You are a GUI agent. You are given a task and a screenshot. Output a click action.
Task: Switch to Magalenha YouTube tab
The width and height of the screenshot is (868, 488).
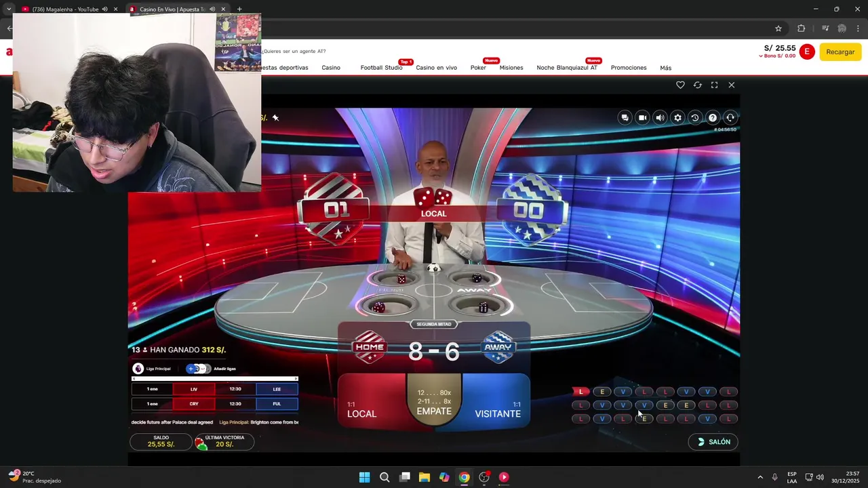pyautogui.click(x=66, y=9)
